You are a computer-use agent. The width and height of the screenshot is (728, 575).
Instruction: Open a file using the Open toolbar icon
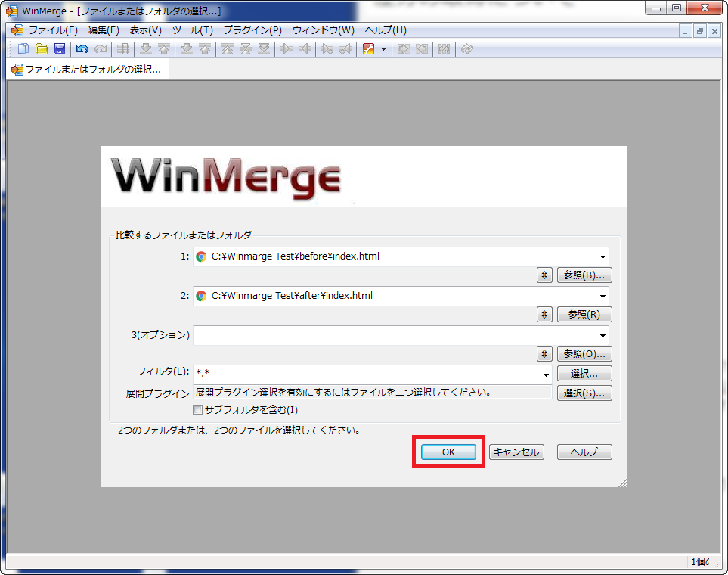(x=42, y=49)
